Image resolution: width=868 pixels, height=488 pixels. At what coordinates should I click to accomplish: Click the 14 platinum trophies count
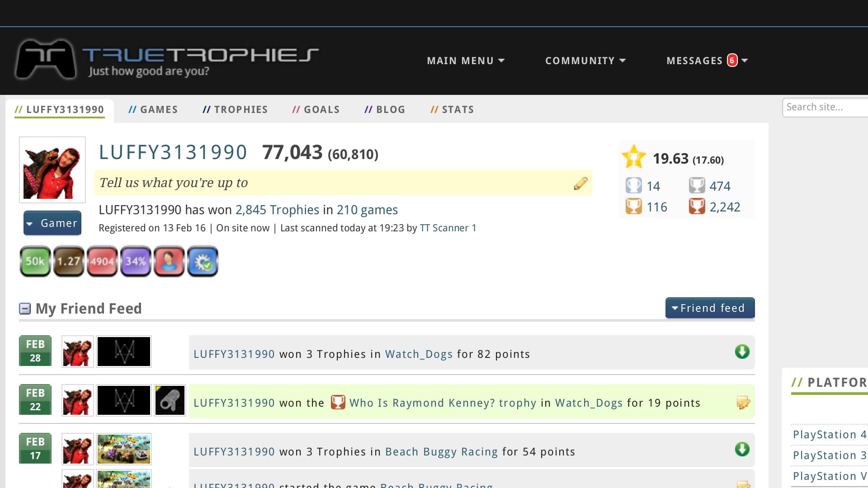click(x=653, y=186)
